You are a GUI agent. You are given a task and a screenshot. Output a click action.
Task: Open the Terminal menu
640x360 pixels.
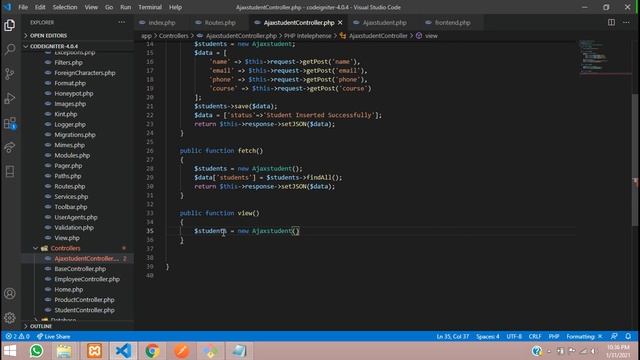pos(150,7)
